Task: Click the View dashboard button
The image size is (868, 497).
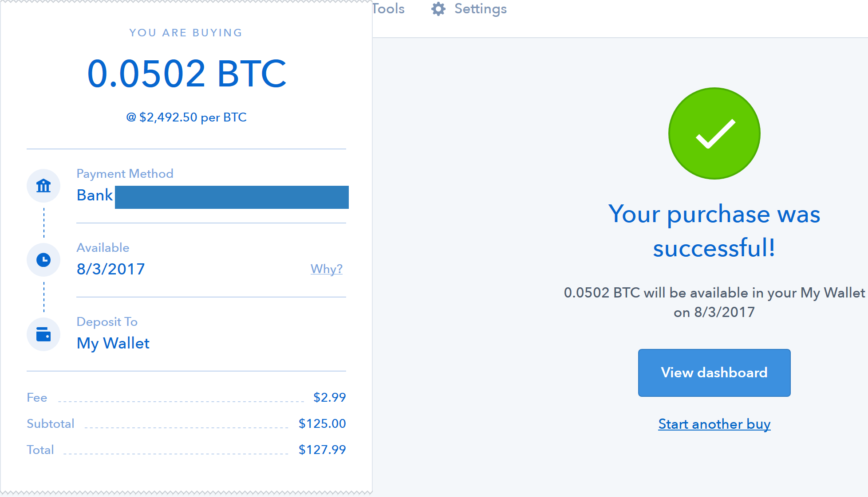Action: coord(714,372)
